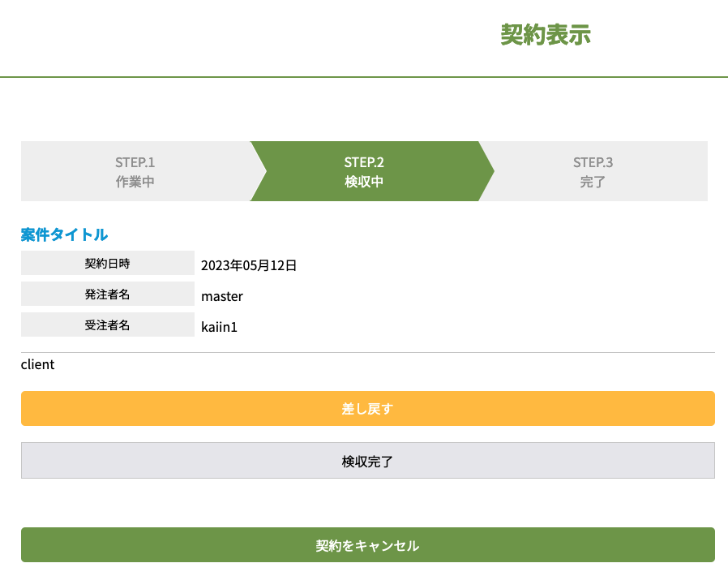Select the STEP.3 text in progress bar
728x576 pixels.
pos(593,162)
